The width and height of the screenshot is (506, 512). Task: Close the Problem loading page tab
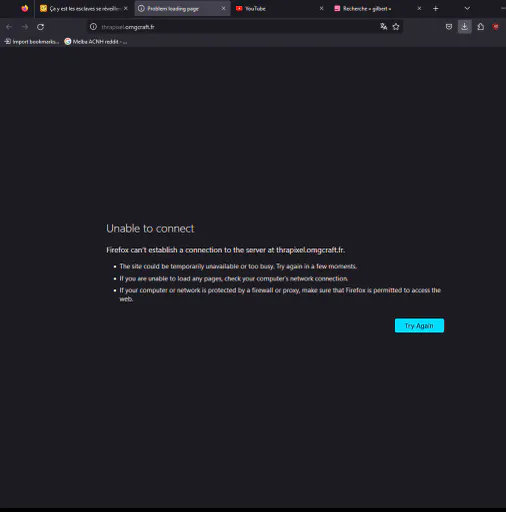223,8
